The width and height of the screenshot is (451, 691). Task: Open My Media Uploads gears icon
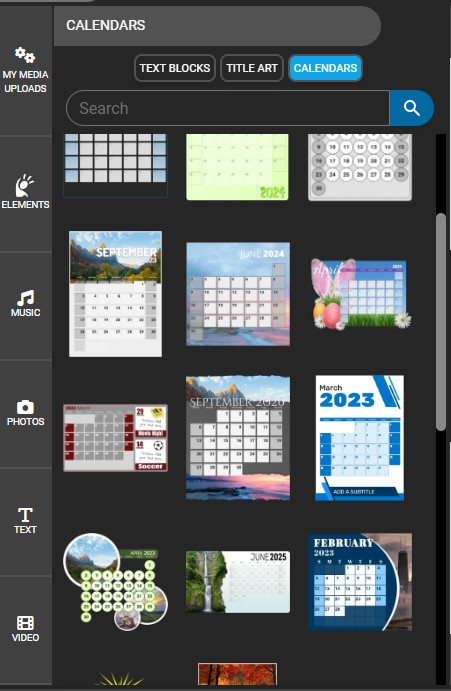pos(25,55)
